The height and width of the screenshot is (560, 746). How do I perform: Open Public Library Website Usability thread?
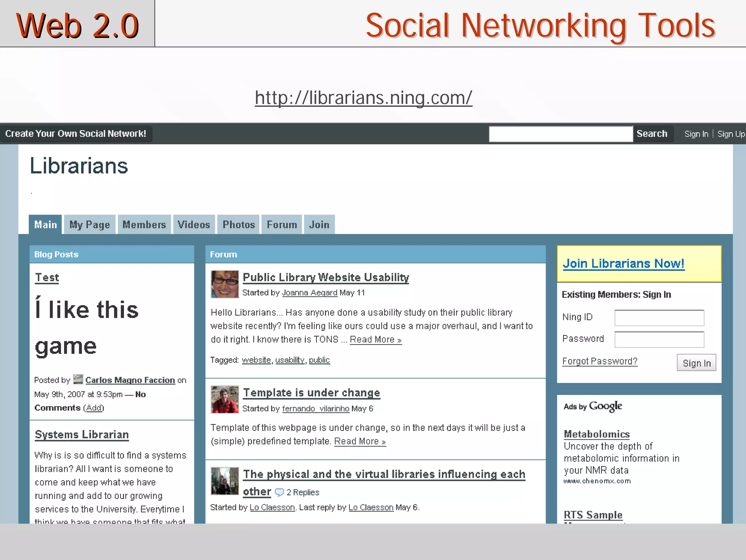tap(326, 278)
